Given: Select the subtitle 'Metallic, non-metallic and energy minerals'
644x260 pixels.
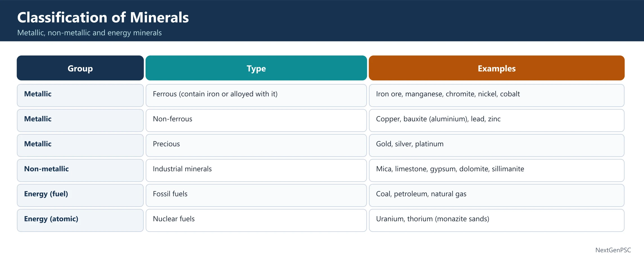Looking at the screenshot, I should pos(89,33).
